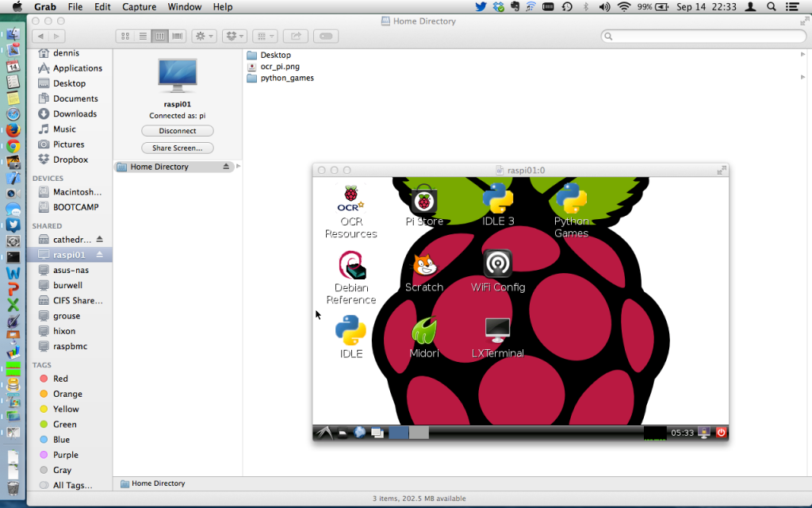Launch Scratch on raspi01 desktop
Screen dimensions: 812x508
[424, 273]
